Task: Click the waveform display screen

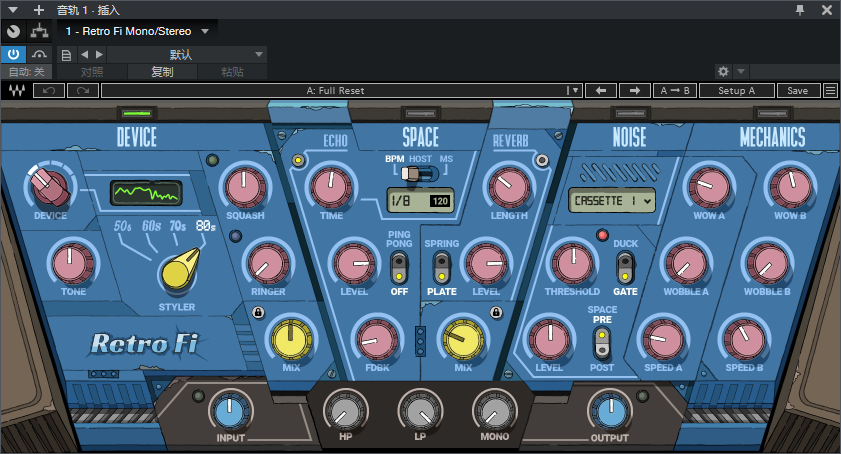Action: [x=146, y=193]
